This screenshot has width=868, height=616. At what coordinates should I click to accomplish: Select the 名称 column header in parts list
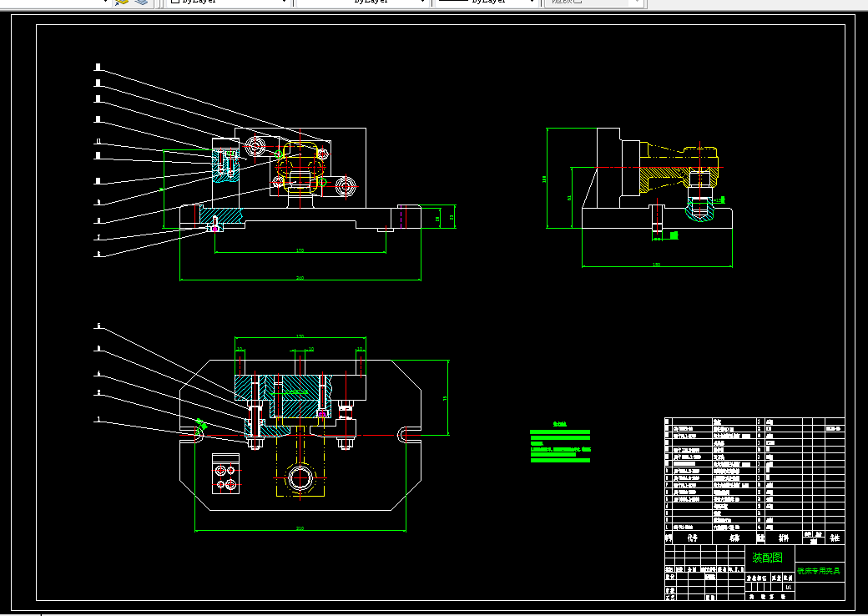pyautogui.click(x=734, y=538)
